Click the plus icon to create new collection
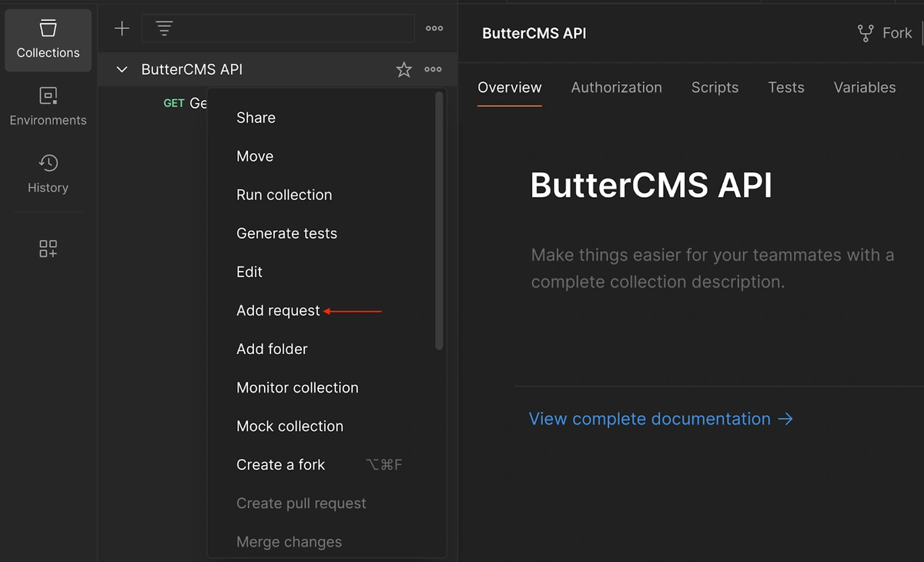924x562 pixels. [x=122, y=28]
